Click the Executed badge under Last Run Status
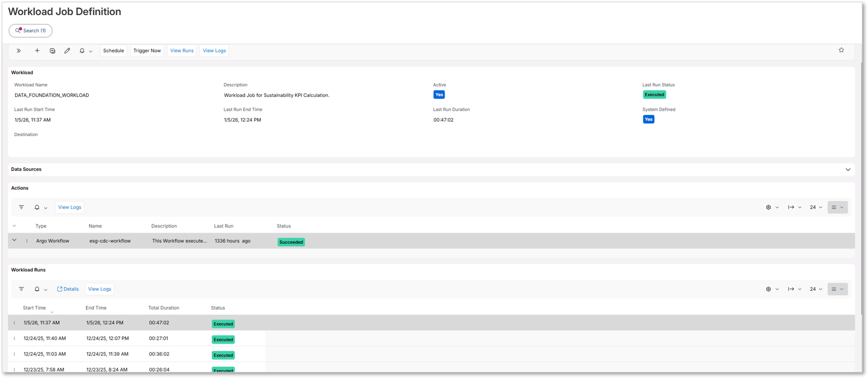The image size is (868, 378). [x=654, y=95]
